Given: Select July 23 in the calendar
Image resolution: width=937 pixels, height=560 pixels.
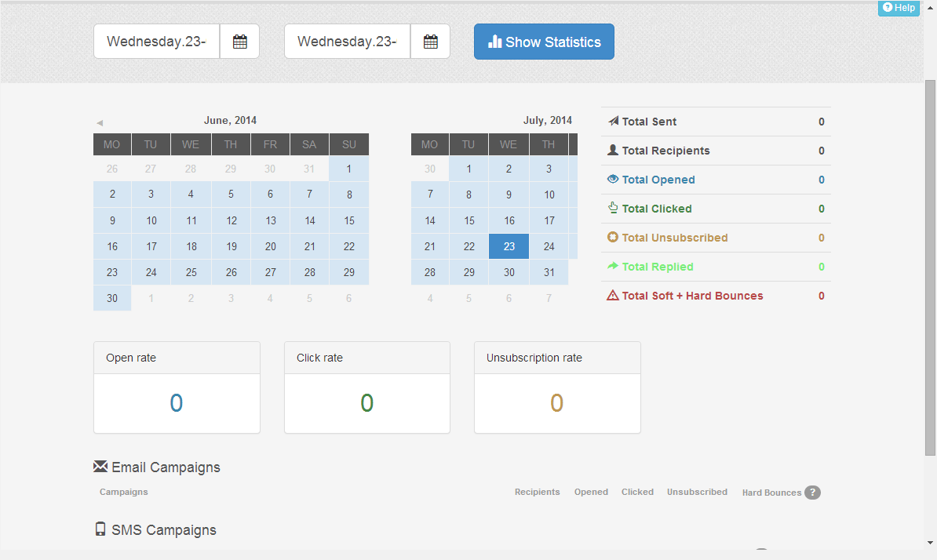Looking at the screenshot, I should [x=509, y=246].
